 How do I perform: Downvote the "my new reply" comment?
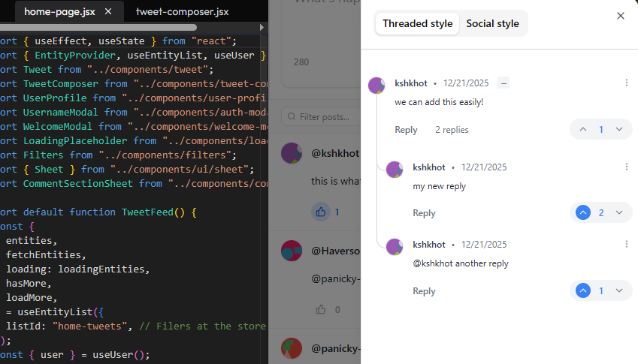[x=619, y=212]
